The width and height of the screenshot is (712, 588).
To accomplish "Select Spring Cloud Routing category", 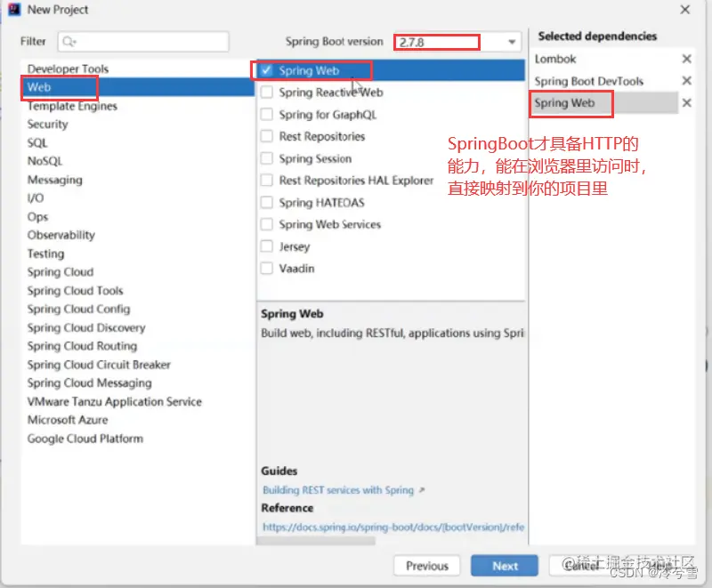I will coord(82,346).
